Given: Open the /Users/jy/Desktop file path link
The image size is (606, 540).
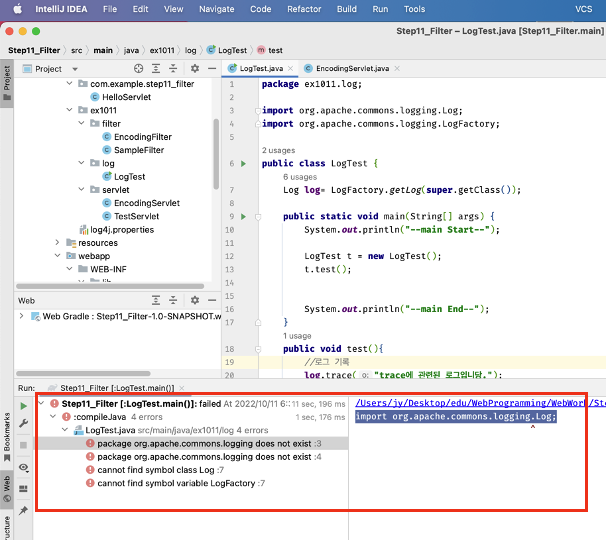Looking at the screenshot, I should [x=480, y=403].
